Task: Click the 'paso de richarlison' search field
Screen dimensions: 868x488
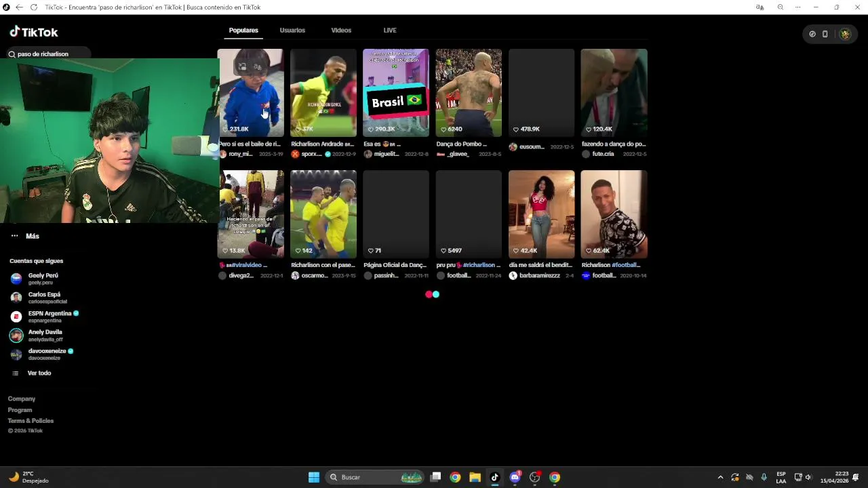Action: (x=47, y=54)
